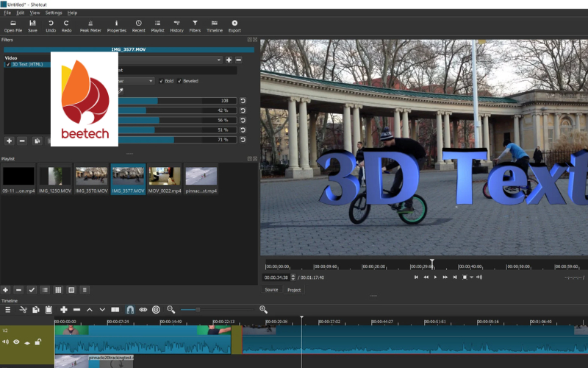
Task: Remove the selected filter with minus button
Action: [x=22, y=141]
